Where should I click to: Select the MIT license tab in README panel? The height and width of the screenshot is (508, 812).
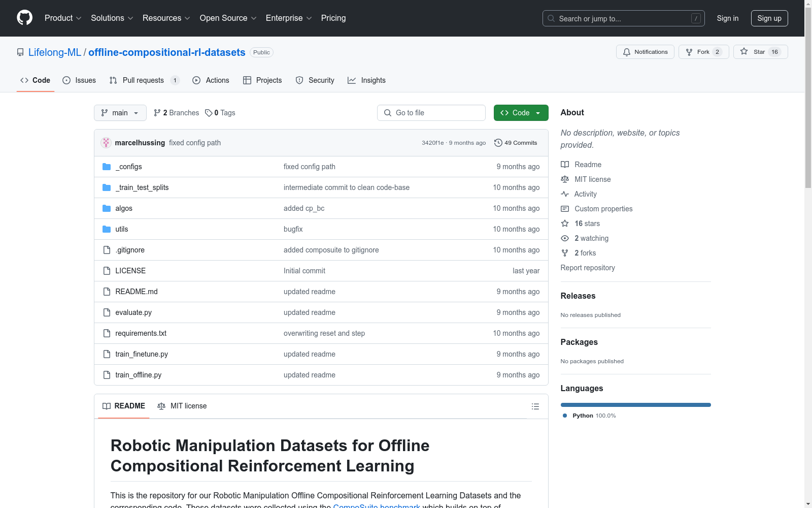tap(182, 406)
